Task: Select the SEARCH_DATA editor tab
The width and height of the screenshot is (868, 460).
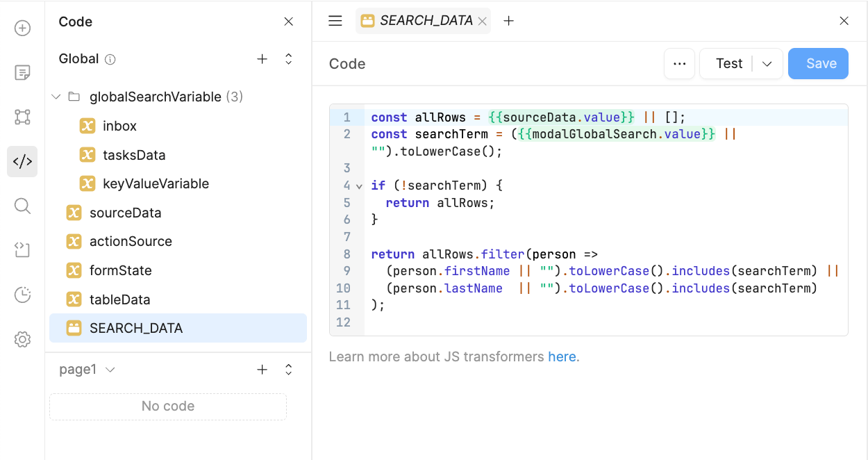Action: (425, 21)
